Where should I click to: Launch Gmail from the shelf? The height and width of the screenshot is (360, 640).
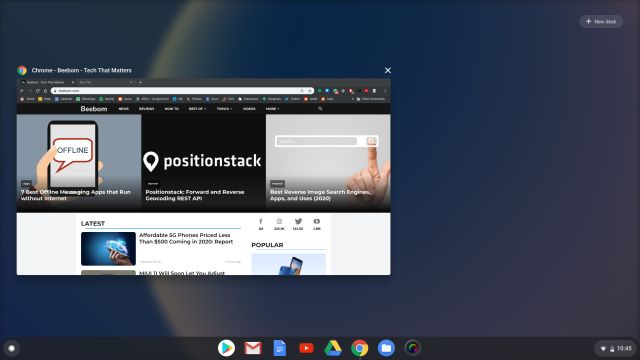pos(253,348)
